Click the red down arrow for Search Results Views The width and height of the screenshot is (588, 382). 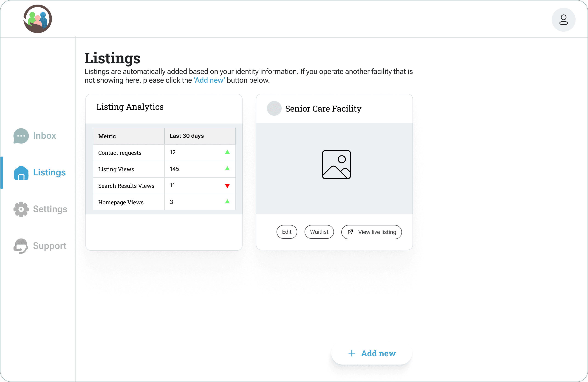tap(227, 186)
